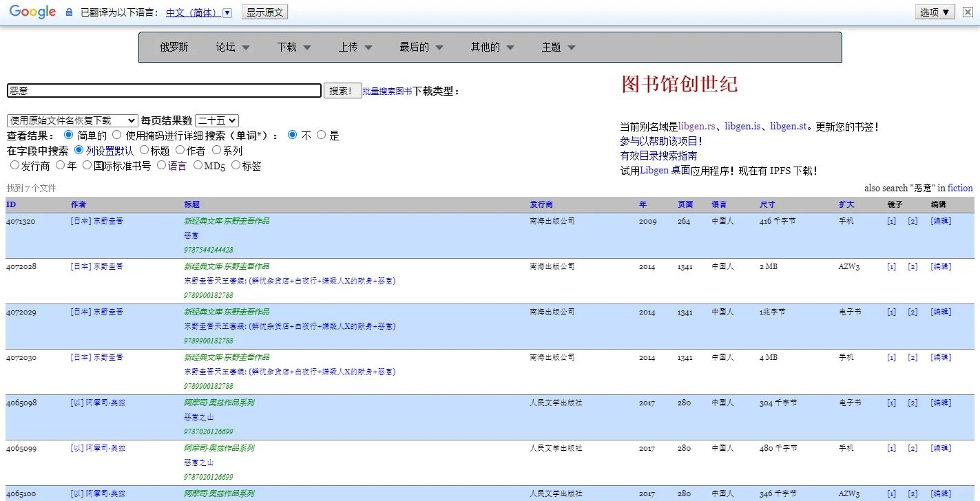Click [编辑] edit link for row 4065098
This screenshot has width=980, height=501.
tap(941, 403)
